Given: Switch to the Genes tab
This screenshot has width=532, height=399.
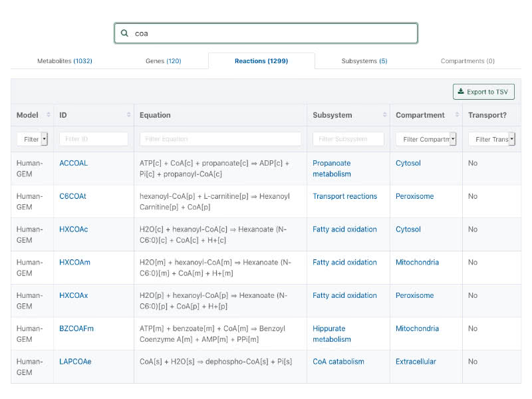Looking at the screenshot, I should pos(163,61).
